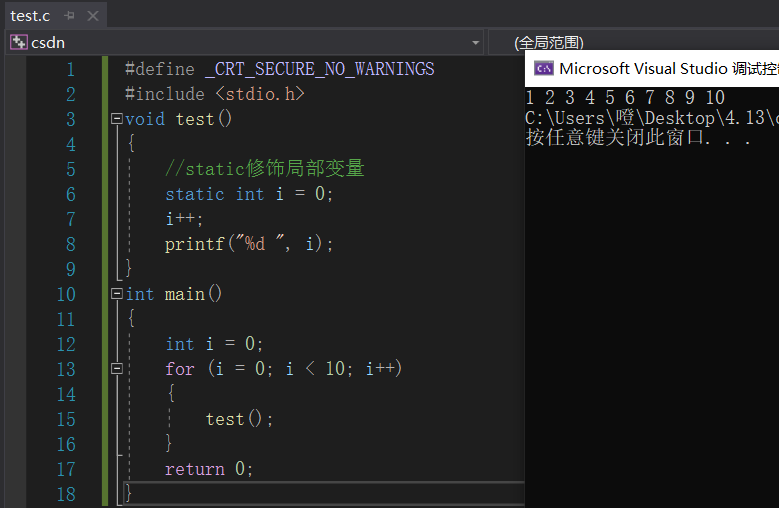Screen dimensions: 779x508
Task: Select the test.c file tab
Action: [30, 16]
